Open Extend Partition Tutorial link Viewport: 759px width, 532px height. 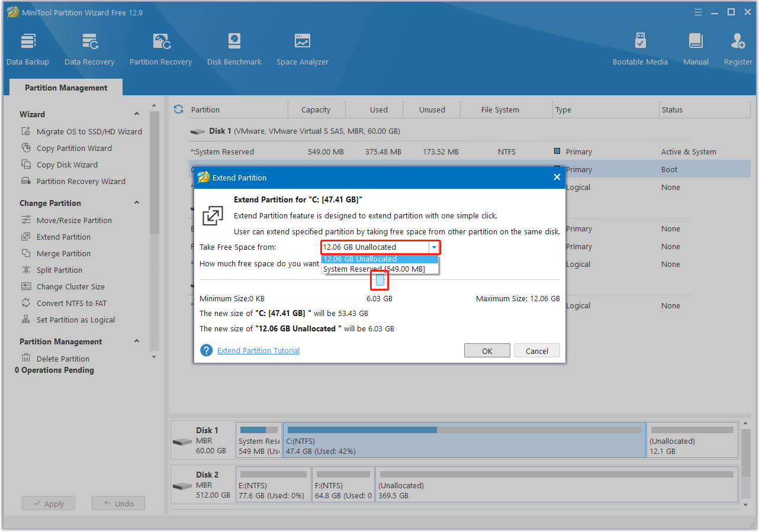tap(258, 350)
